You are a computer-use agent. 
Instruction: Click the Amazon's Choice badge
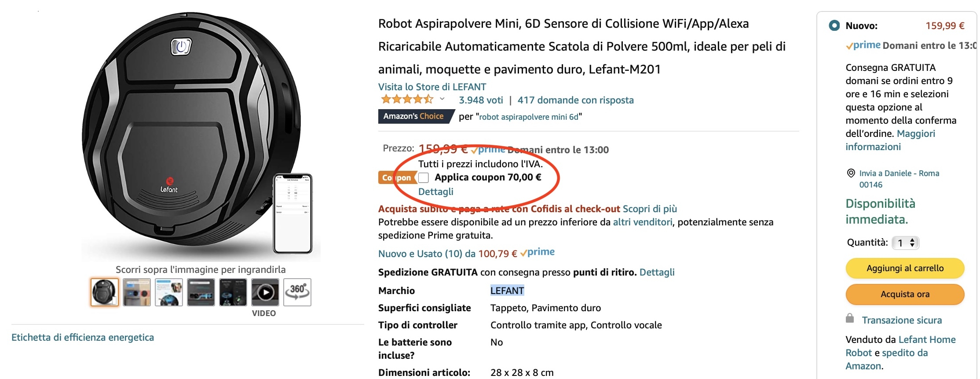[413, 116]
